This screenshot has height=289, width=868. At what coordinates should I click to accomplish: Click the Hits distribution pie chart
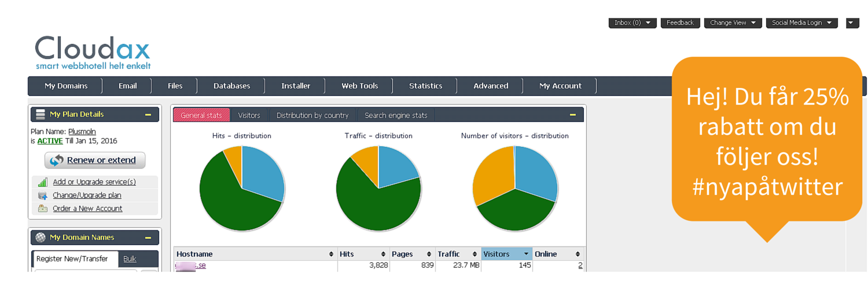(x=242, y=188)
